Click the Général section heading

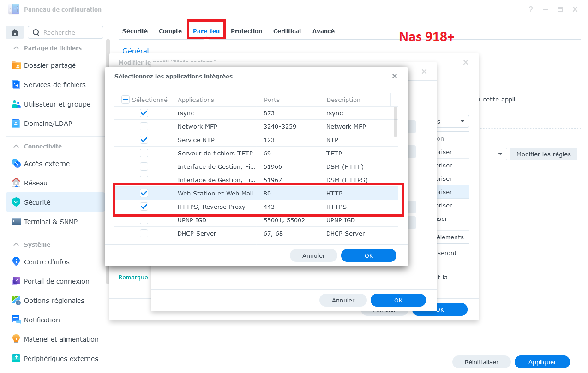point(136,51)
